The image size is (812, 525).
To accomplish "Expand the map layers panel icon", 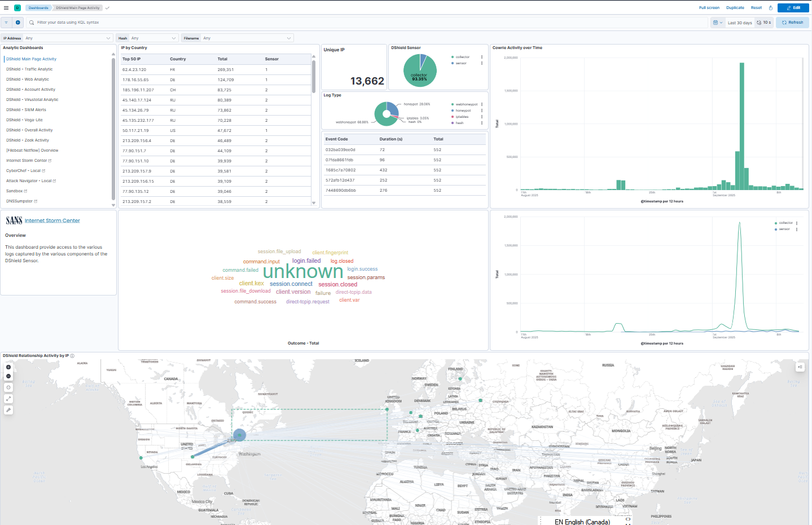I will [x=800, y=367].
